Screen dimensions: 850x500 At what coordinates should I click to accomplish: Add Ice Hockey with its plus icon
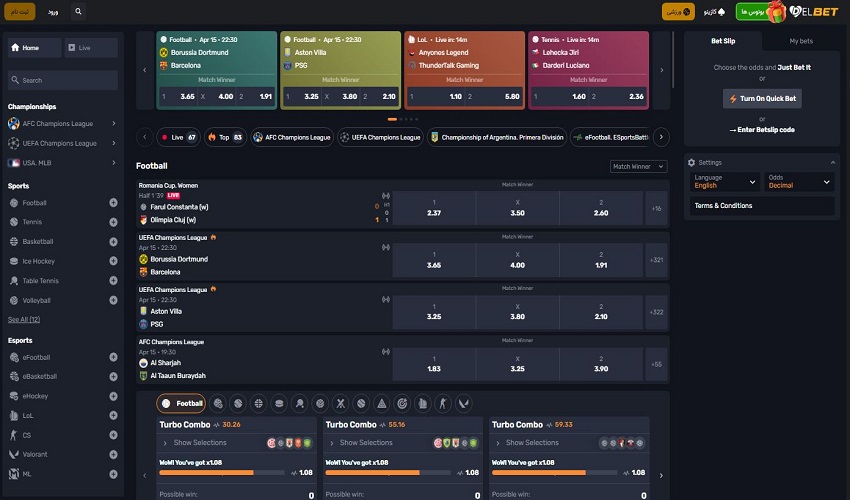(113, 261)
